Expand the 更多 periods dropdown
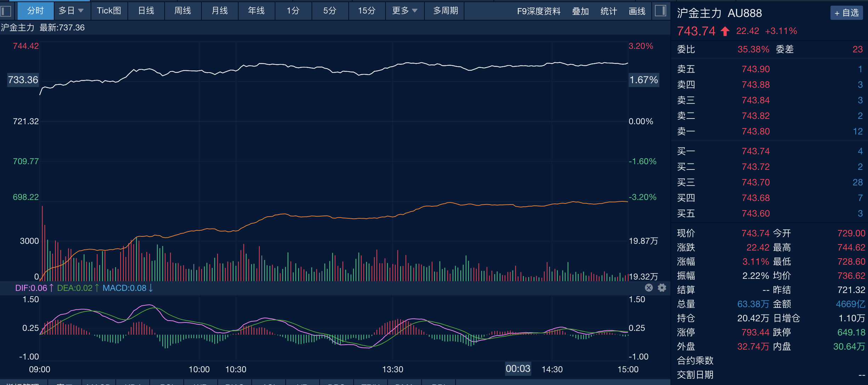 (405, 11)
